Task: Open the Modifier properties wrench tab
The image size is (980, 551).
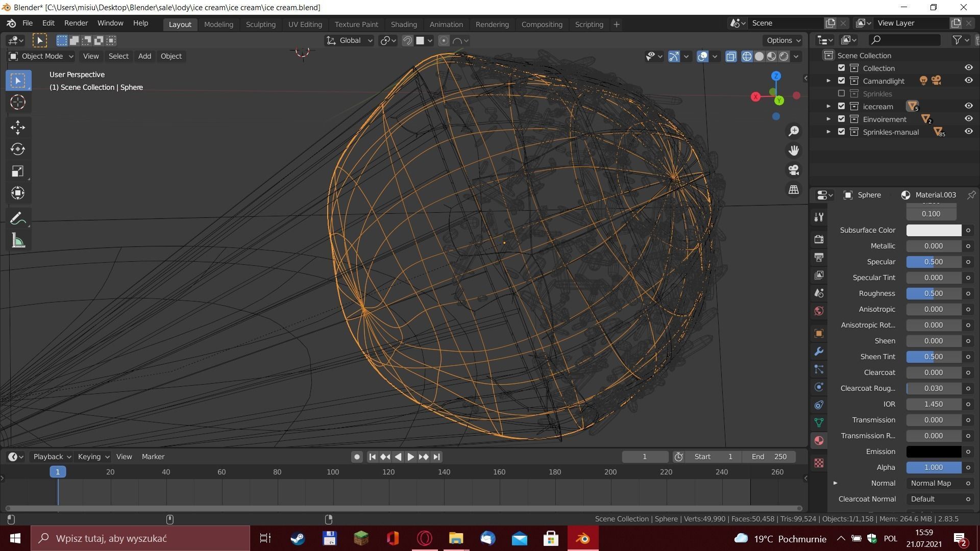Action: click(x=819, y=352)
